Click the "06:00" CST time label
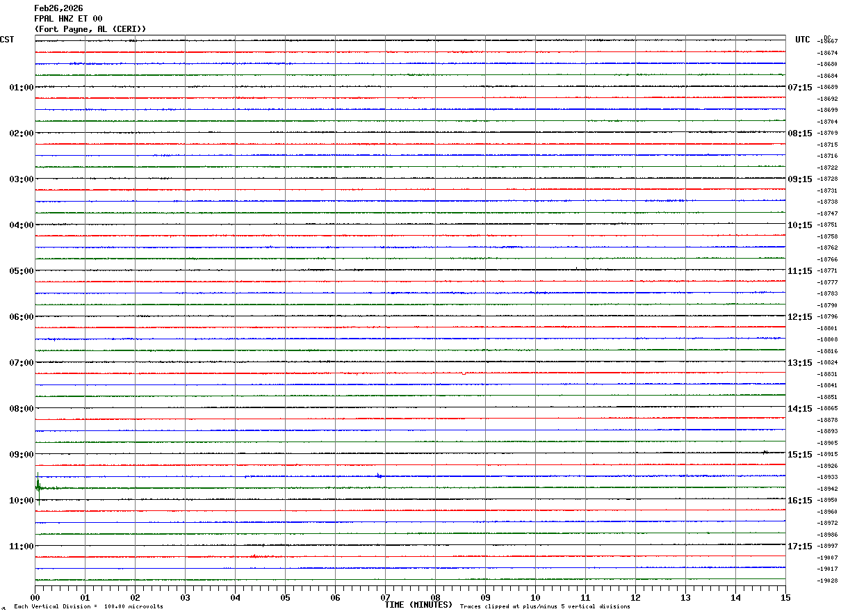841x616 pixels. (22, 317)
